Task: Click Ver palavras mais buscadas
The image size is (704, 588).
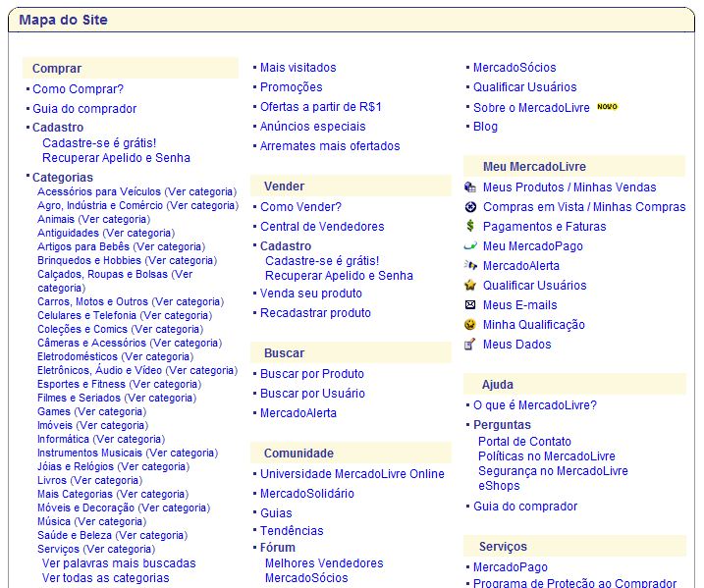Action: coord(119,563)
